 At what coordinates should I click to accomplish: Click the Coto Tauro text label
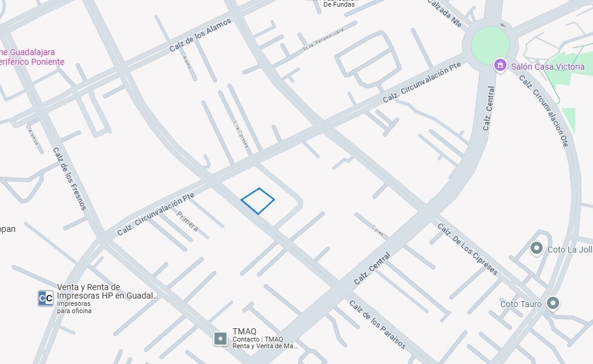pos(521,304)
